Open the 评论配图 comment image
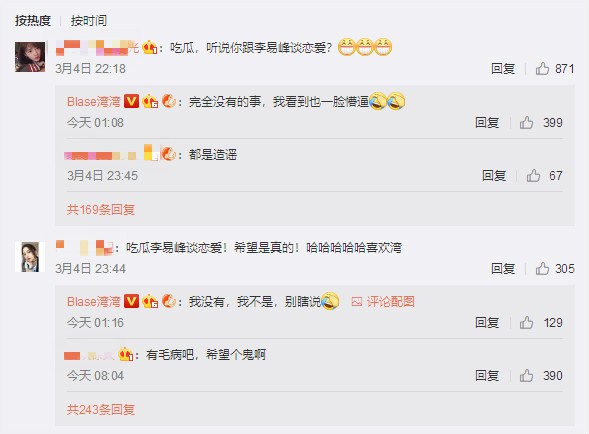589x434 pixels. 383,301
